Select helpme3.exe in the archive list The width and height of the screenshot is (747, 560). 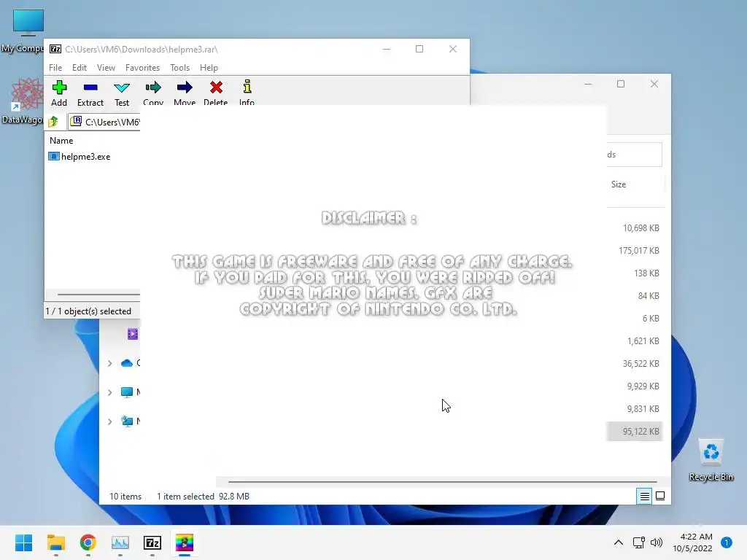pyautogui.click(x=80, y=157)
